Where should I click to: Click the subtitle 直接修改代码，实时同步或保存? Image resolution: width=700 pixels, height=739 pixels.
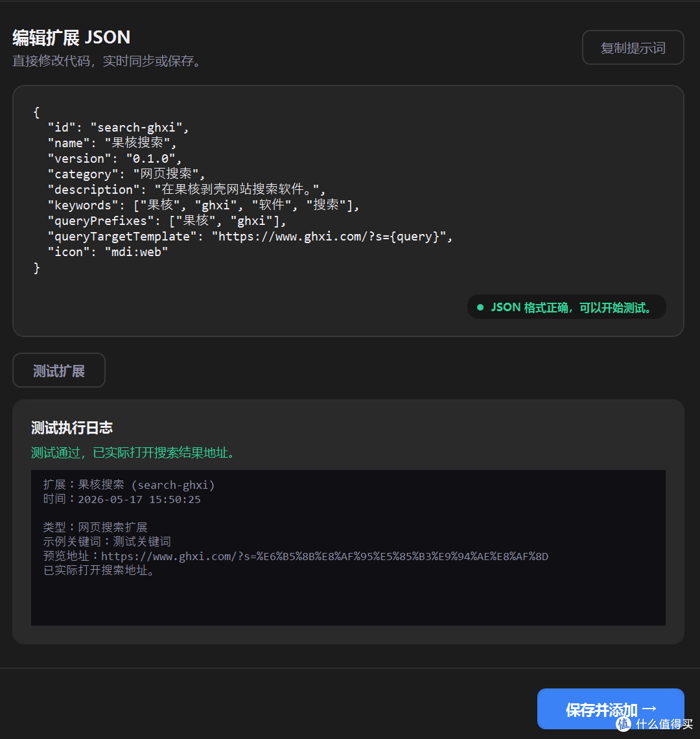(x=106, y=61)
